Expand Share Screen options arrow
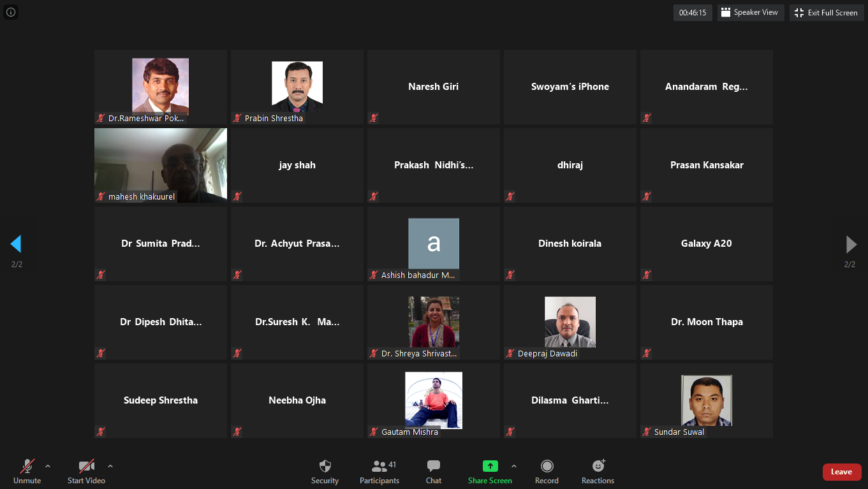 [514, 466]
